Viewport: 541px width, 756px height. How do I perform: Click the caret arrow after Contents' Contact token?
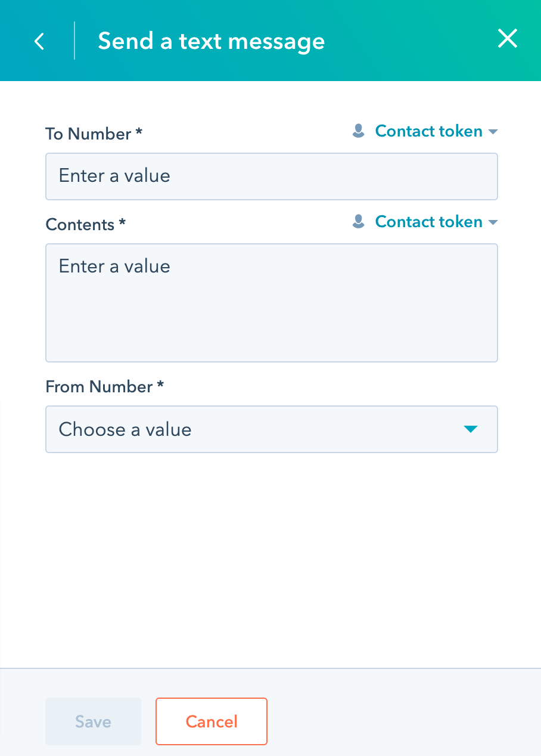pyautogui.click(x=493, y=222)
